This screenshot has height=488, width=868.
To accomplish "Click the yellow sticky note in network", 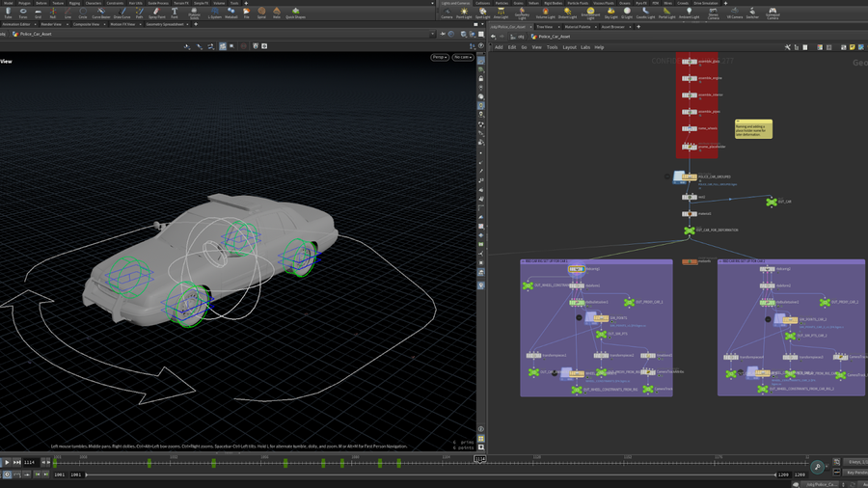I will [752, 129].
